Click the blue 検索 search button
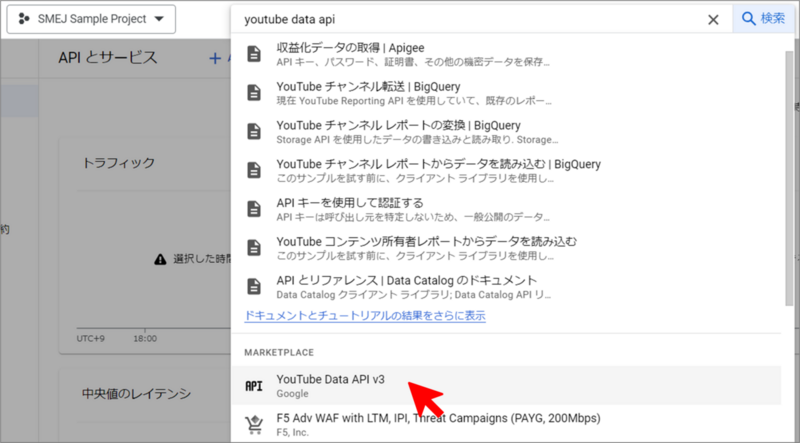 tap(763, 19)
